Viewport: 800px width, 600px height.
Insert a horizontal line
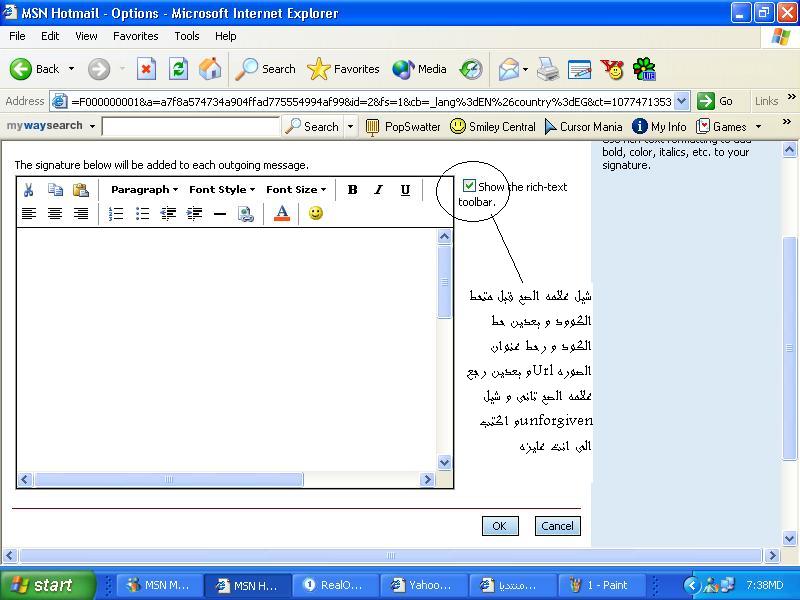tap(220, 214)
